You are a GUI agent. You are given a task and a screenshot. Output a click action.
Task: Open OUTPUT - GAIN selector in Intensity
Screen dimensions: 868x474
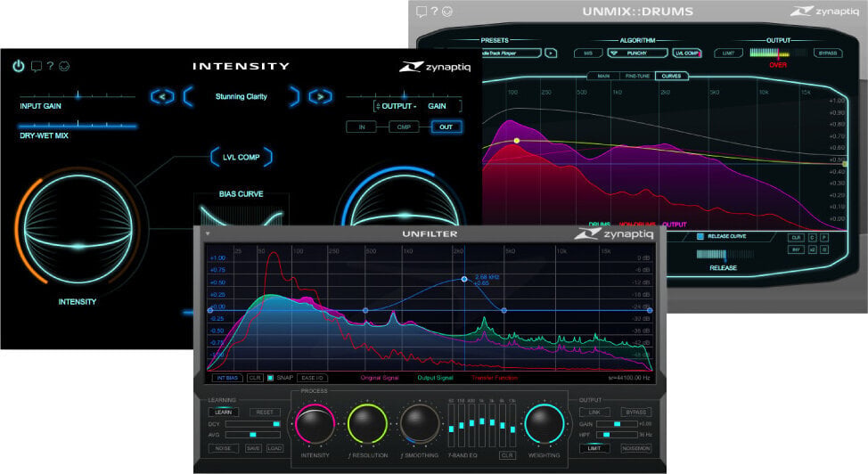tap(418, 106)
